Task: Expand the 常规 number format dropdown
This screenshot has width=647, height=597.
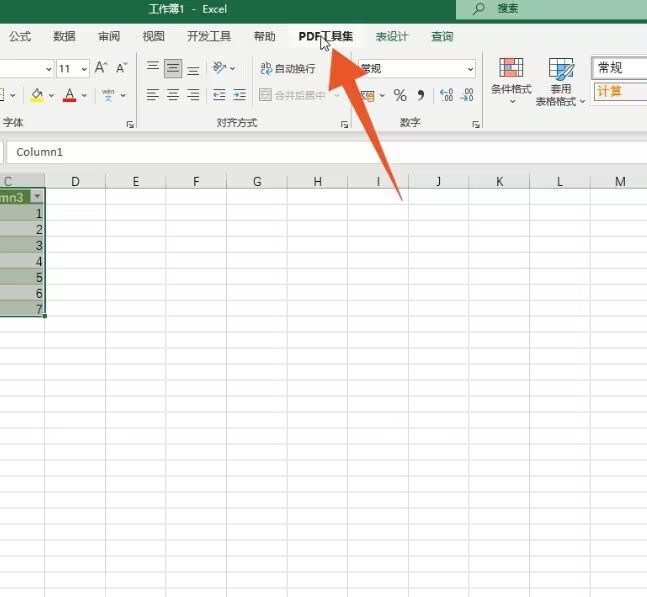Action: 469,69
